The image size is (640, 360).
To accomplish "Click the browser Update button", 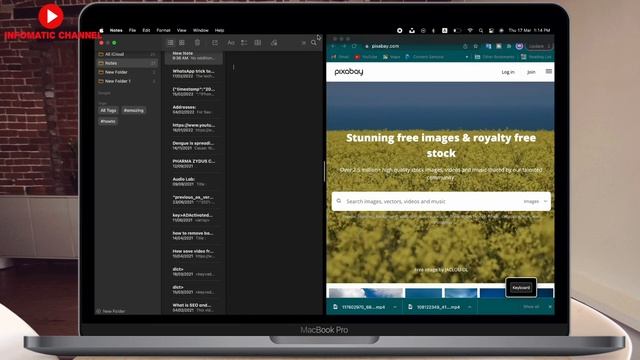I will pyautogui.click(x=539, y=46).
